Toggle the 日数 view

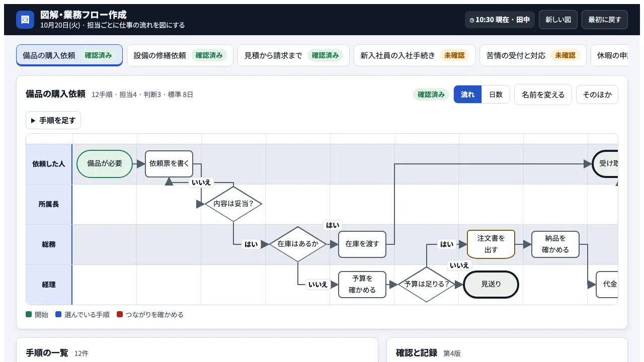pos(496,95)
